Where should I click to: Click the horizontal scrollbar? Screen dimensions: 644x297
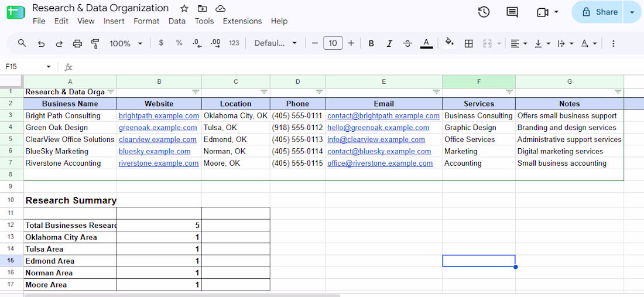point(183,295)
